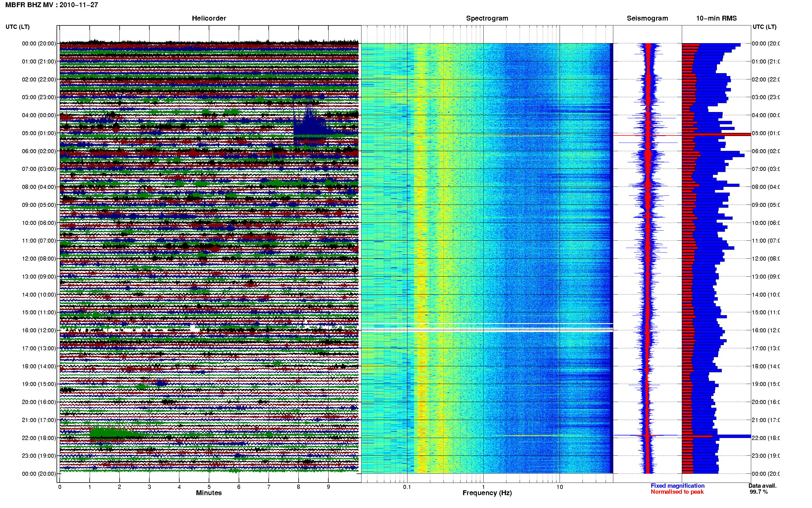Click the left '22:00 (18:00)' time label
The width and height of the screenshot is (812, 508).
pos(39,438)
